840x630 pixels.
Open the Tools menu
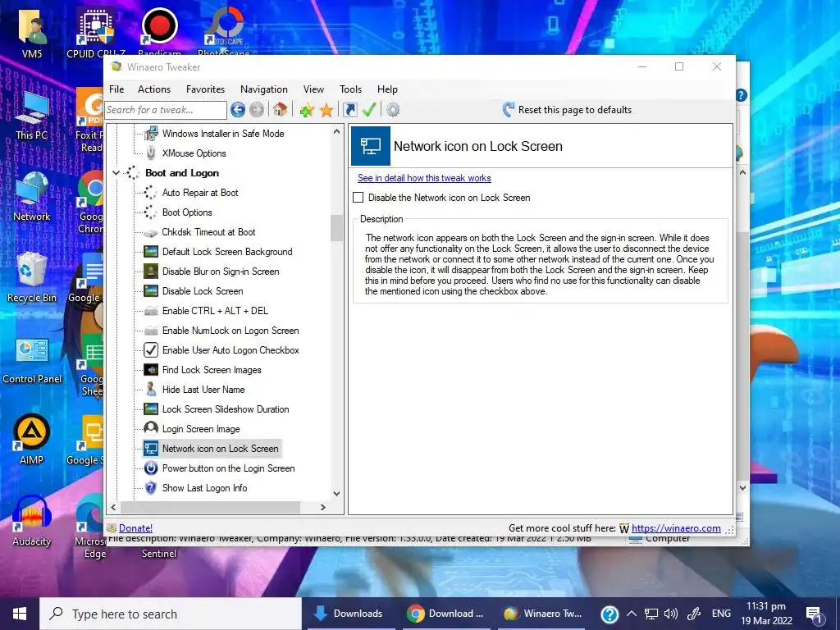(x=350, y=89)
